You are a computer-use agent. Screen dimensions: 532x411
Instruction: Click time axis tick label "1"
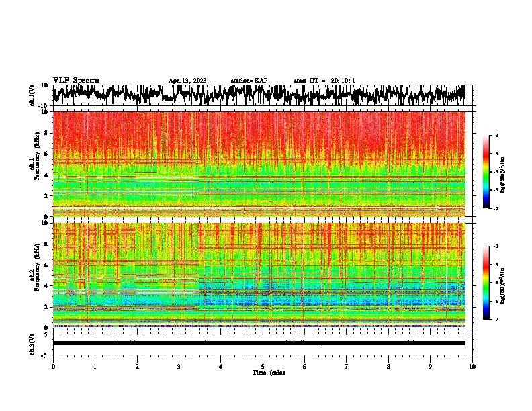click(95, 367)
